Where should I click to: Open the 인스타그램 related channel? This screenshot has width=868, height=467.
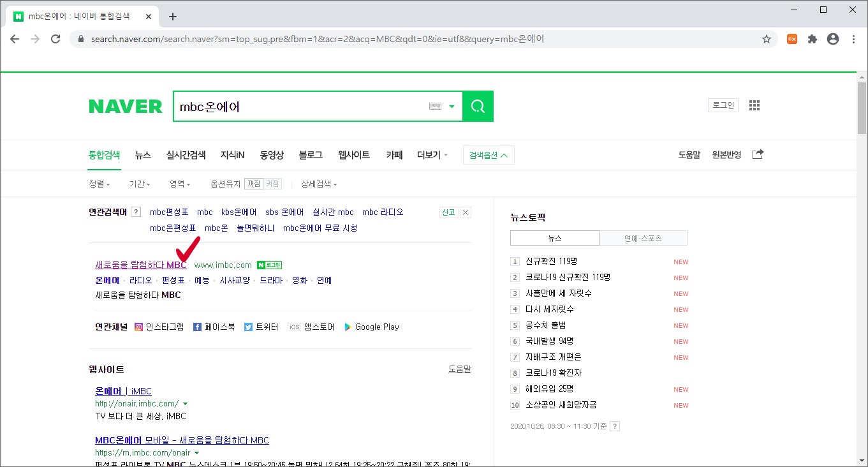tap(159, 327)
